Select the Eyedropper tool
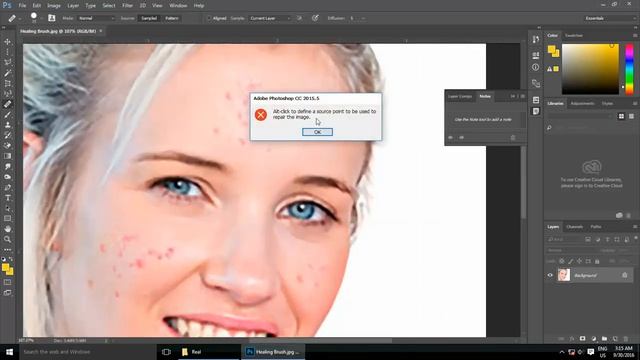 tap(7, 93)
